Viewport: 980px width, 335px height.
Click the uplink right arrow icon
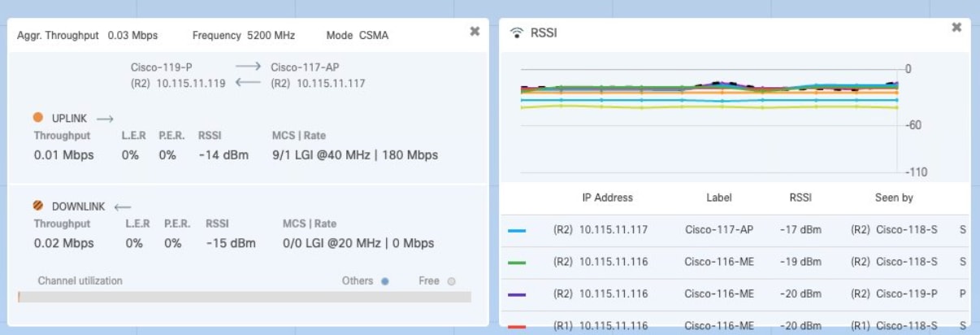(106, 119)
